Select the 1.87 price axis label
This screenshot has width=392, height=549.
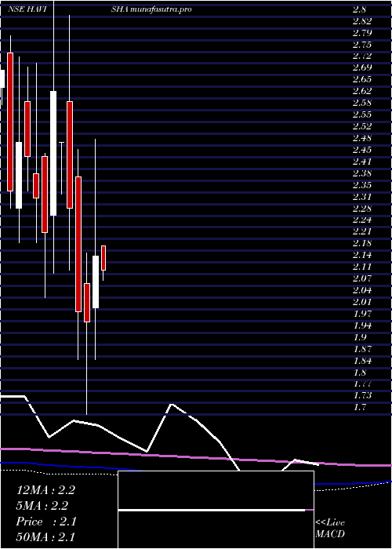362,349
